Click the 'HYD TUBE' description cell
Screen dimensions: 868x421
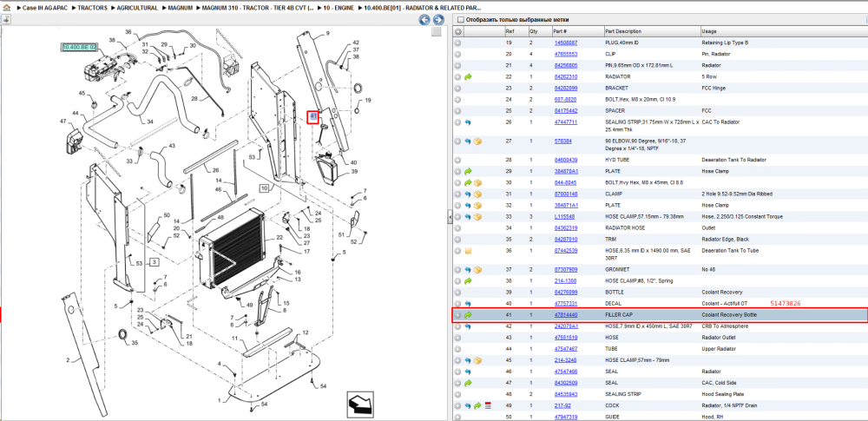point(615,160)
